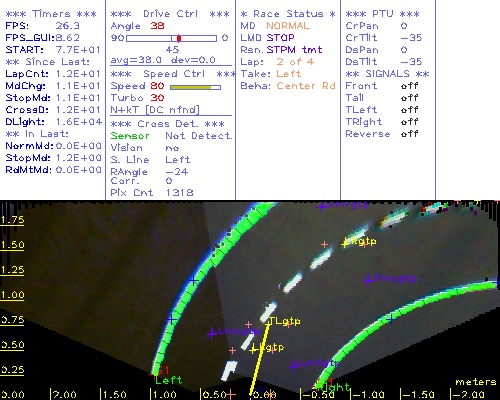Select the Timers panel header
Image resolution: width=500 pixels, height=400 pixels.
(x=51, y=14)
